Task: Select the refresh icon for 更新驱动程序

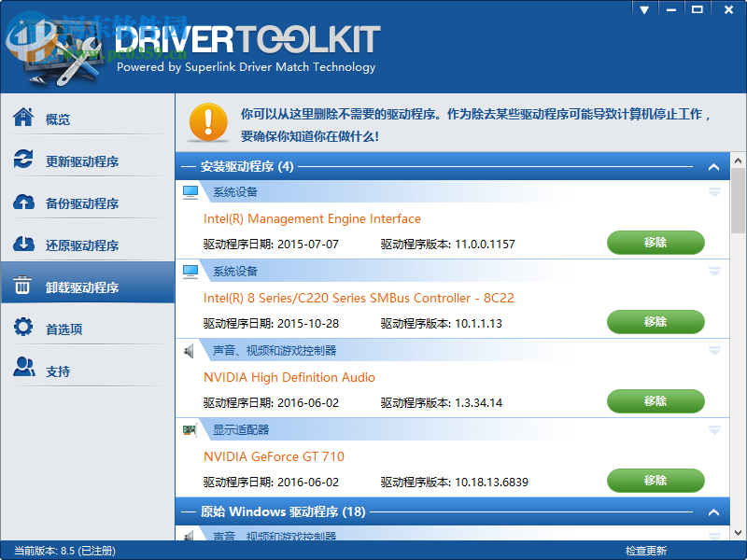Action: pos(24,160)
